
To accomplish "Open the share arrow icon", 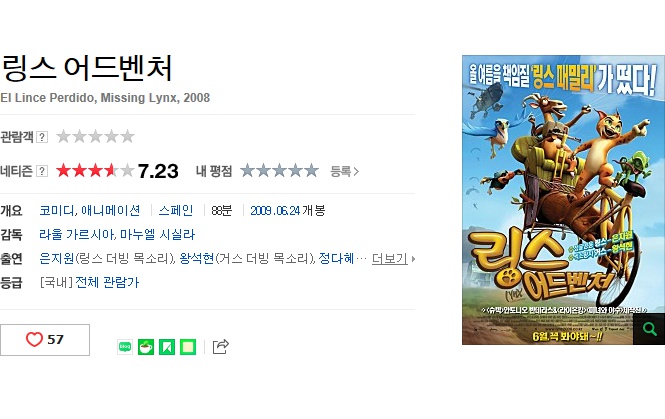I will (x=221, y=346).
